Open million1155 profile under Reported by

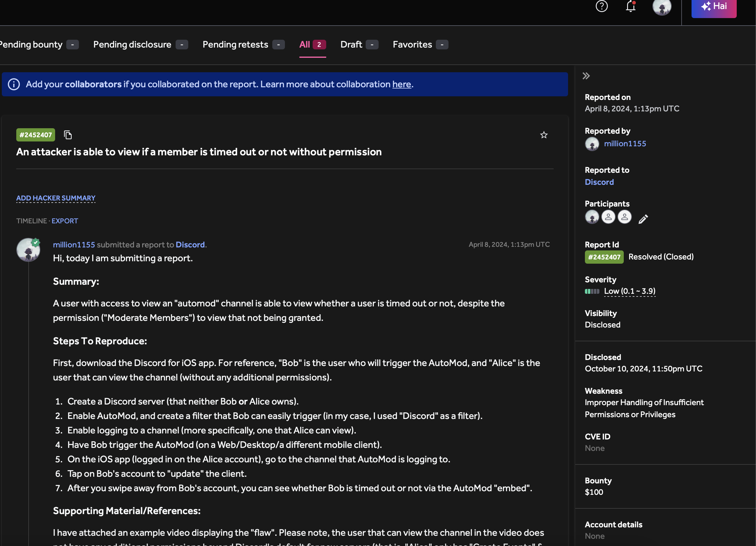(625, 144)
